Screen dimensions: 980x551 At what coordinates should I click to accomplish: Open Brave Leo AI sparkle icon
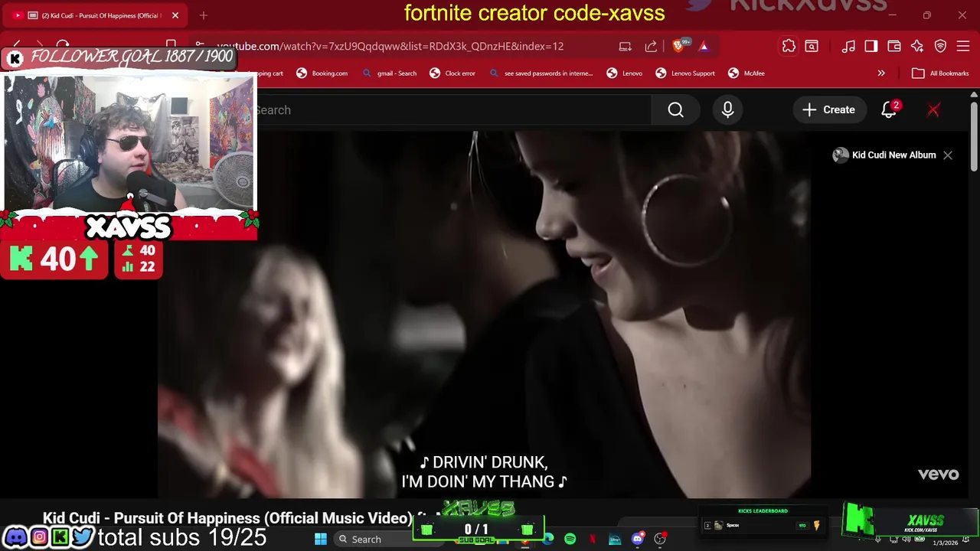click(x=917, y=47)
